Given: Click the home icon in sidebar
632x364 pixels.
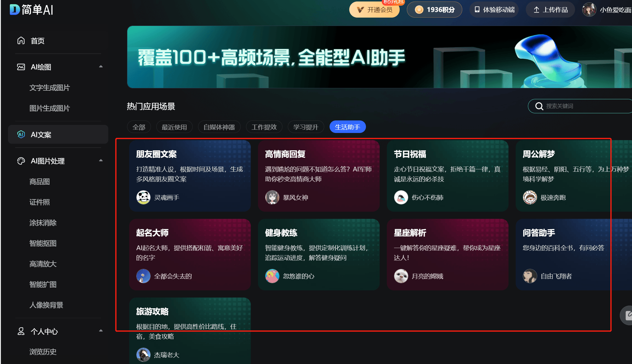Looking at the screenshot, I should click(x=21, y=41).
